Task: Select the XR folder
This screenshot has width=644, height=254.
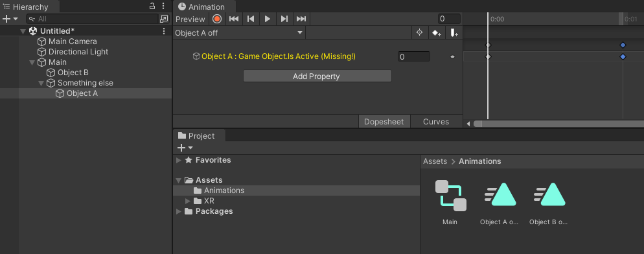Action: tap(209, 201)
